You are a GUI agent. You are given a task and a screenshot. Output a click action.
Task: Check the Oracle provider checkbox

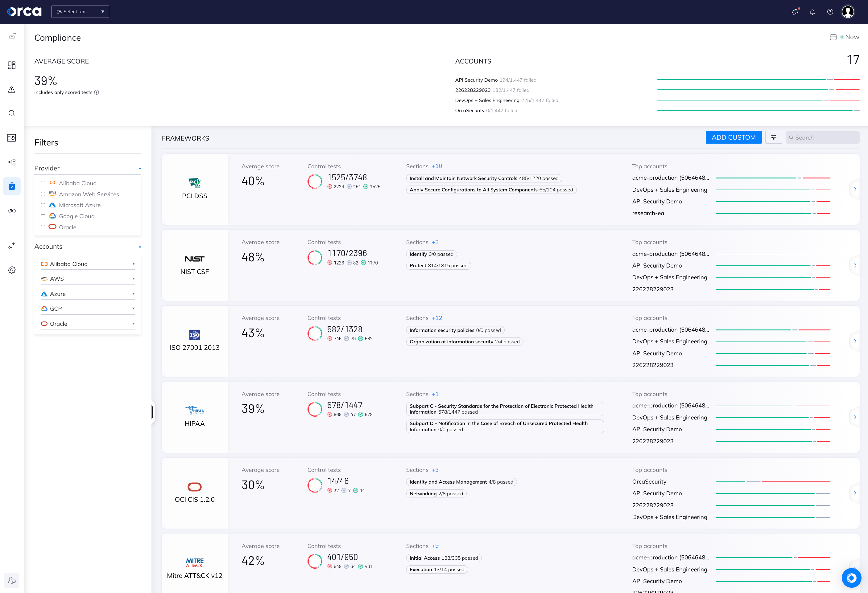tap(43, 227)
